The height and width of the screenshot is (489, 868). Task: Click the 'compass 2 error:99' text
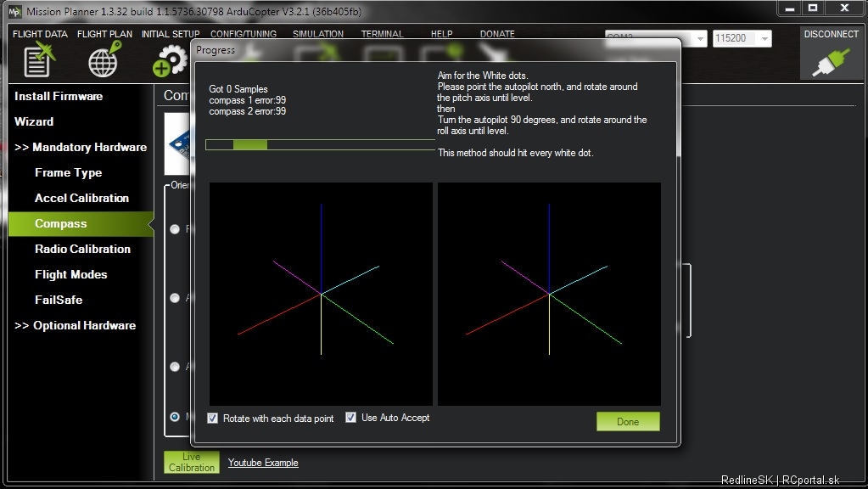[248, 111]
